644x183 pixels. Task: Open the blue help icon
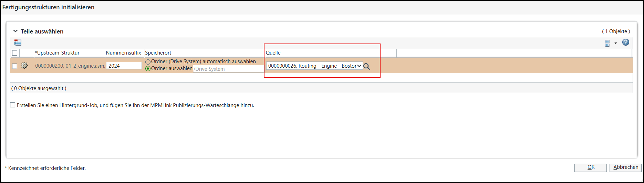(x=626, y=42)
